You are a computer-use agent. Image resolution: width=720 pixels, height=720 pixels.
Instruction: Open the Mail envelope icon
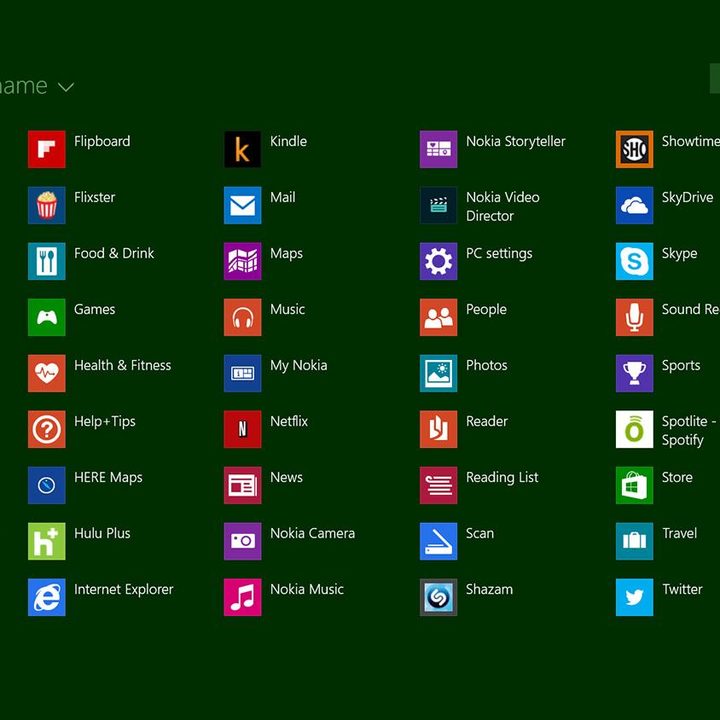(242, 205)
